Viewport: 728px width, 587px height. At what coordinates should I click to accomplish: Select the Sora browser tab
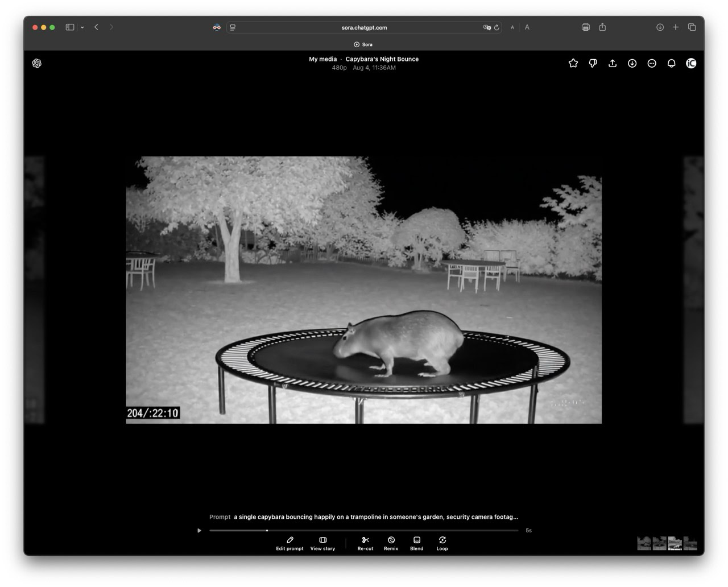tap(363, 44)
